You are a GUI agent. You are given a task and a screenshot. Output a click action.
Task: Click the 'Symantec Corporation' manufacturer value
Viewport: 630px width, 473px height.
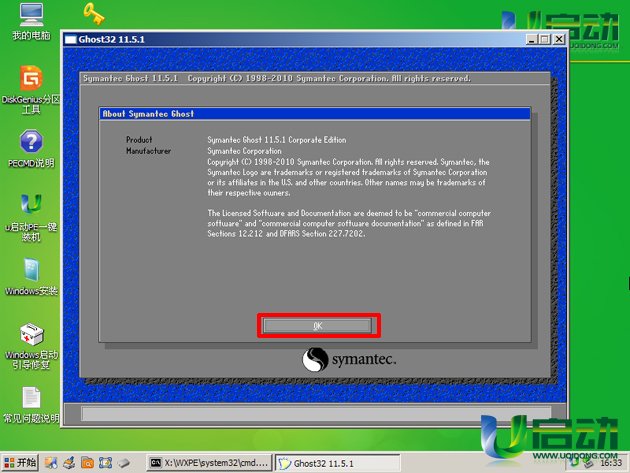(x=244, y=151)
